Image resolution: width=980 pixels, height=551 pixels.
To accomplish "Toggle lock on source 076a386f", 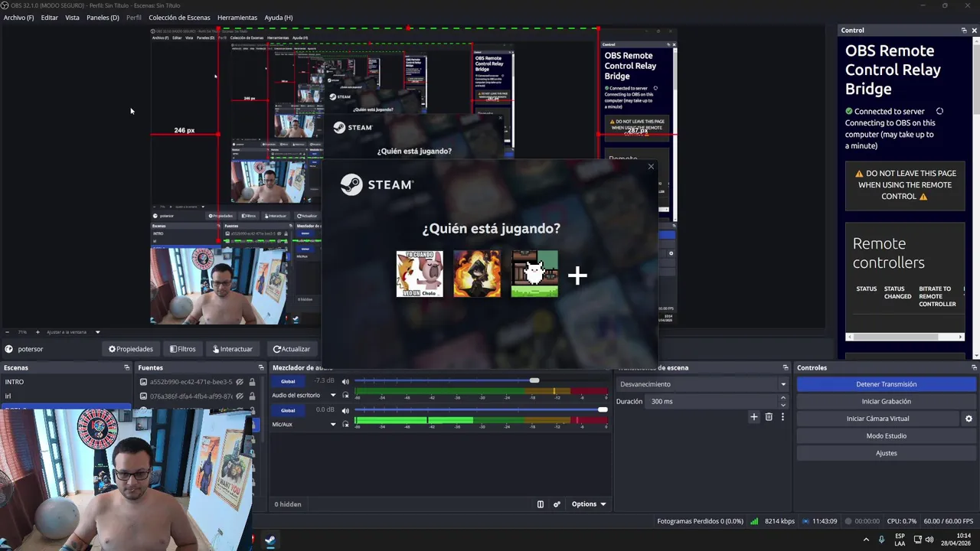I will (x=252, y=396).
